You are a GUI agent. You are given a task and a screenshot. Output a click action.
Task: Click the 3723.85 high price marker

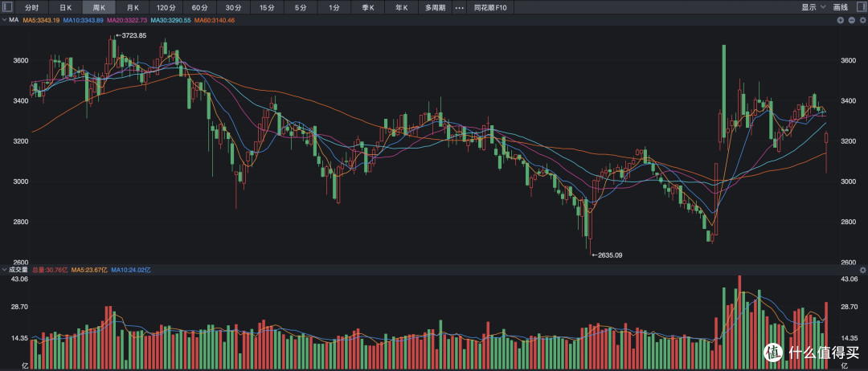point(131,35)
